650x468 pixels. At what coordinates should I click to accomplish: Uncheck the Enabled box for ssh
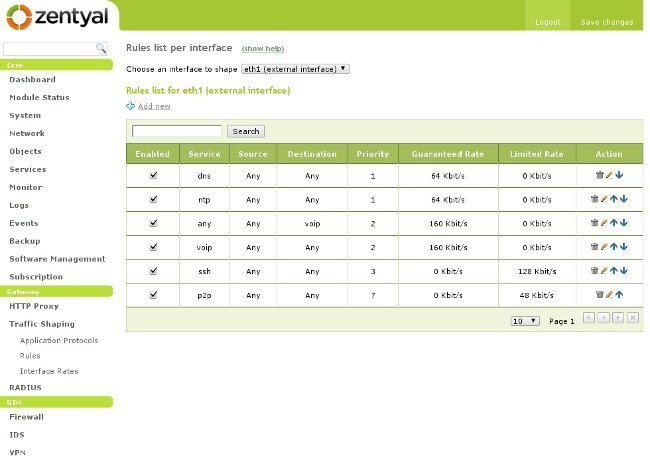[153, 270]
